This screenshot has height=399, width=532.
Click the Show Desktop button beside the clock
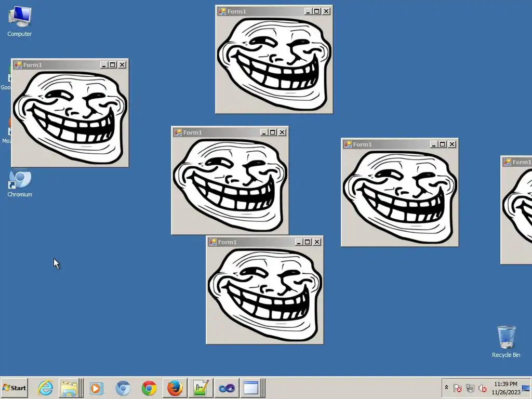(527, 388)
